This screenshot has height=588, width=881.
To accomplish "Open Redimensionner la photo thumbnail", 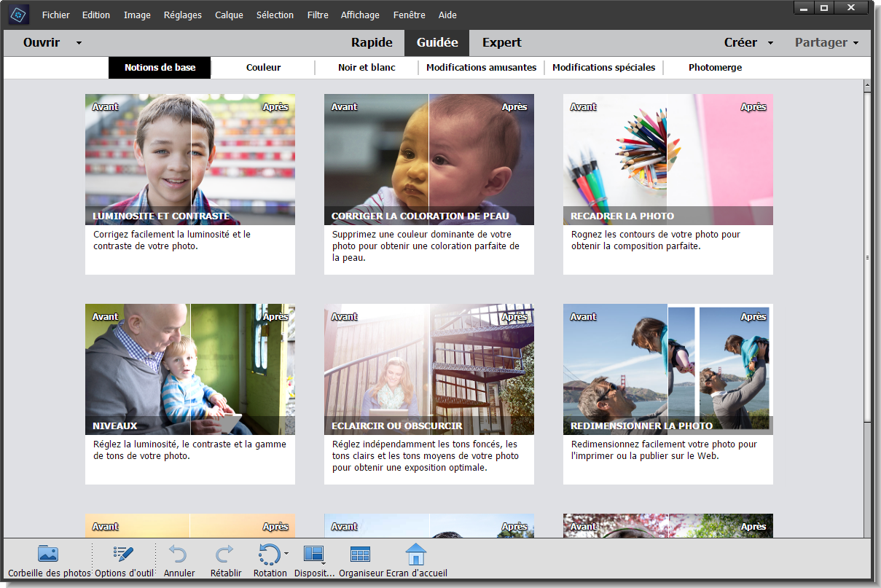I will coord(668,369).
